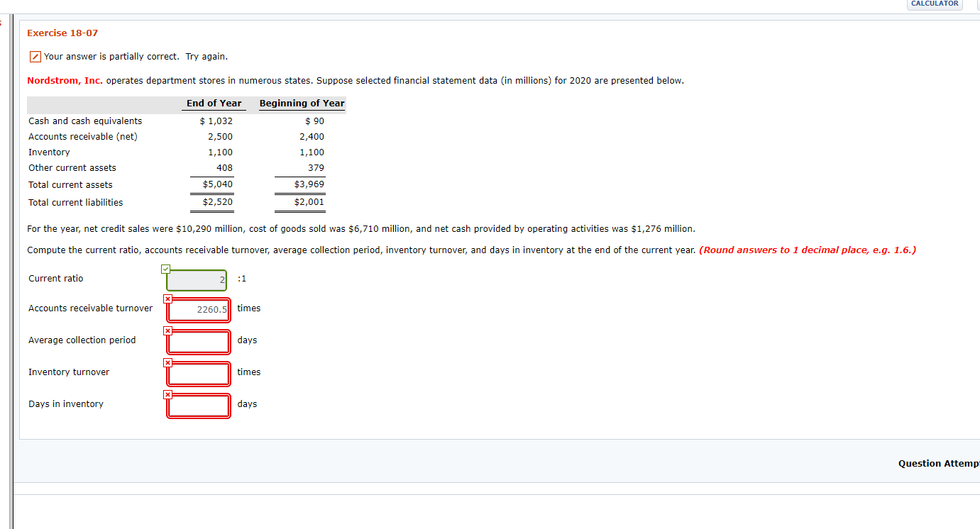Open the panel divider on the left edge
This screenshot has height=529, width=980.
pos(12,264)
